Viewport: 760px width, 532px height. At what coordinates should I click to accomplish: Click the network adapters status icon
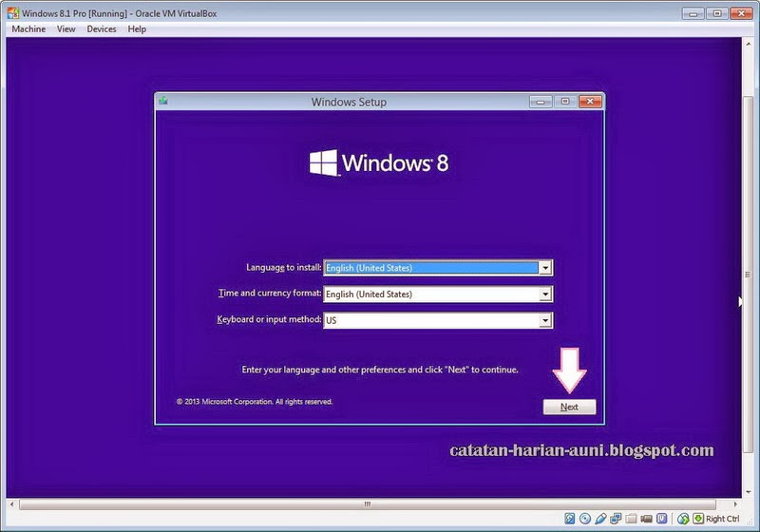coord(616,519)
